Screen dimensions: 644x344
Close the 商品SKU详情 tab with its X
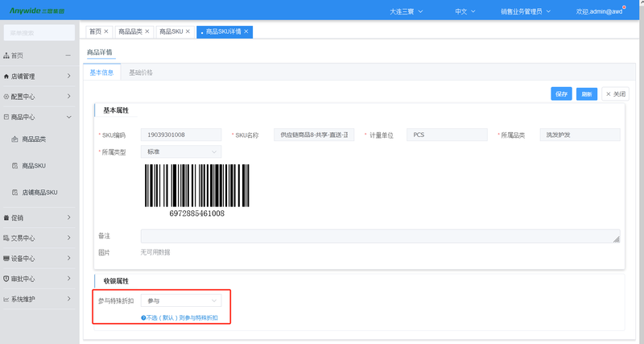pos(246,31)
